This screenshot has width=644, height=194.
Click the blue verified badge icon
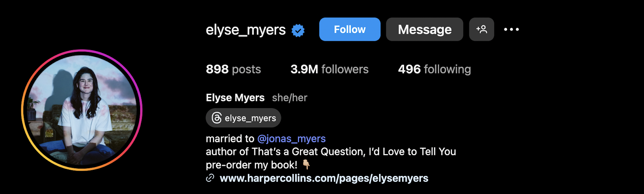[298, 30]
